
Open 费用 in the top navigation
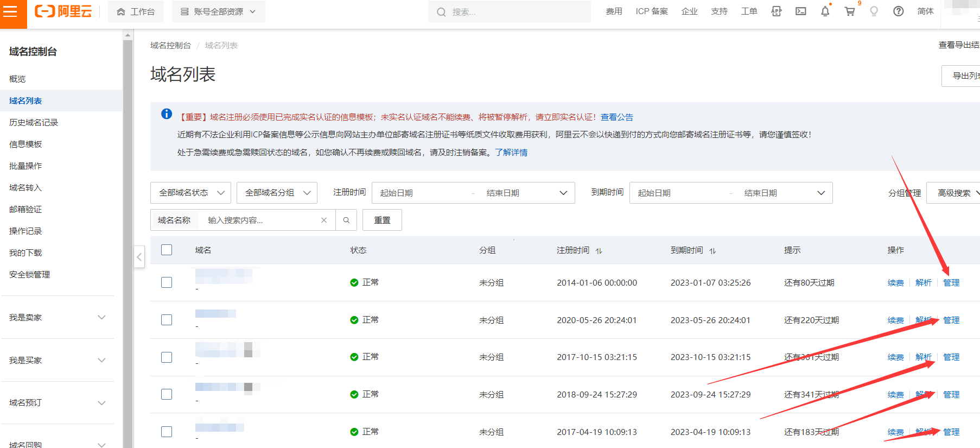614,11
